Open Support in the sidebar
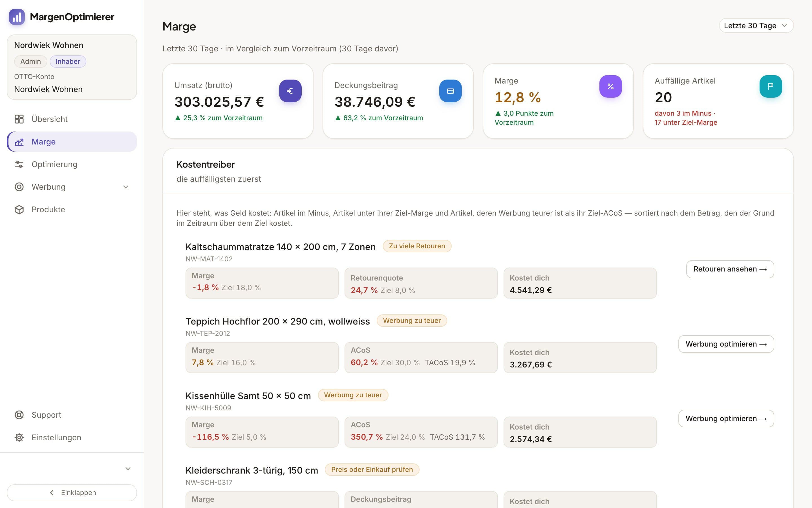812x508 pixels. (x=72, y=415)
